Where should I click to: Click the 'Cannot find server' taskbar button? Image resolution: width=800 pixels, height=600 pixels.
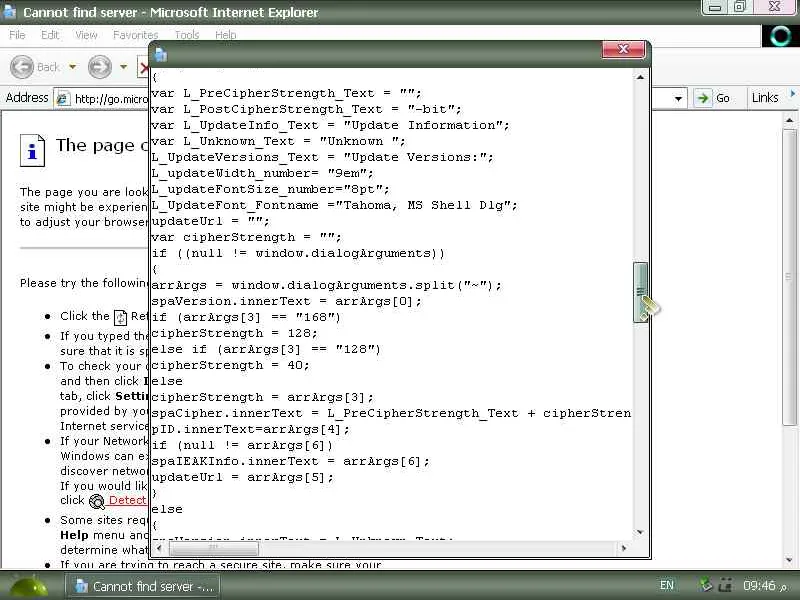(x=142, y=587)
